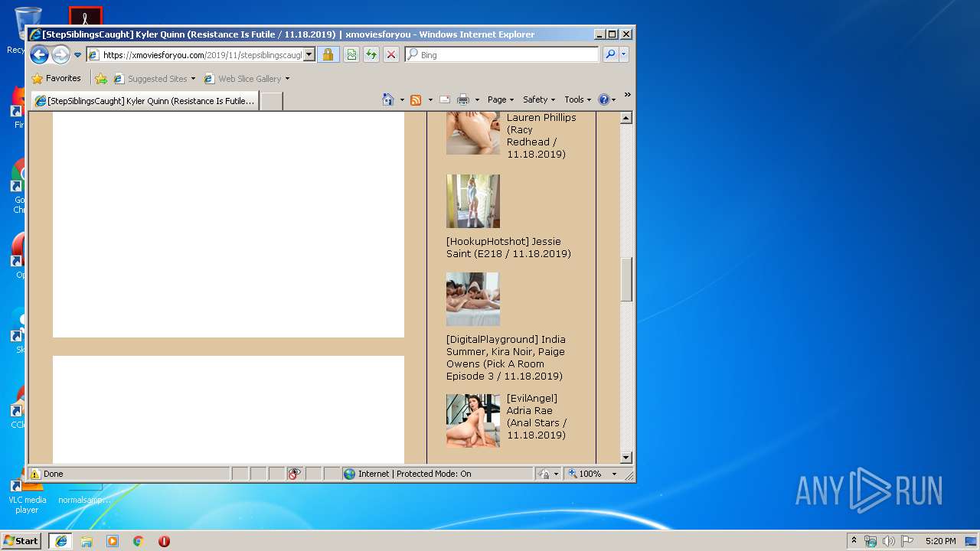The image size is (980, 551).
Task: Click the Internet Explorer taskbar icon
Action: click(61, 541)
